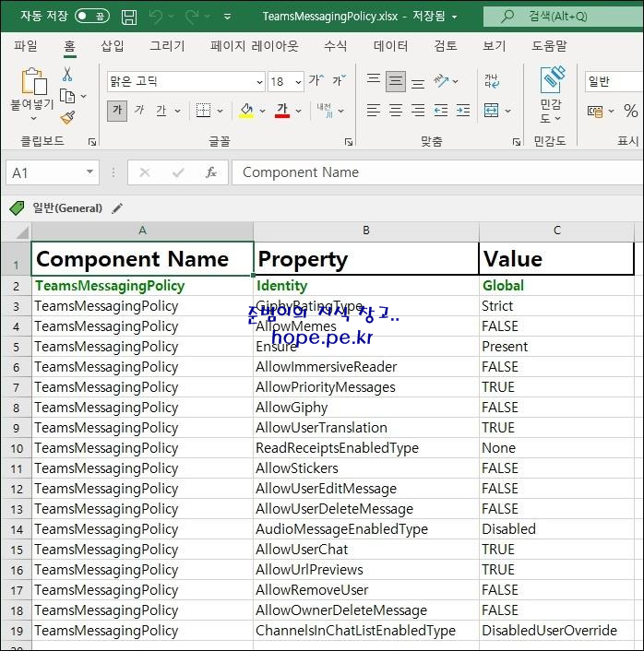
Task: Click the Percent Style icon
Action: click(631, 111)
